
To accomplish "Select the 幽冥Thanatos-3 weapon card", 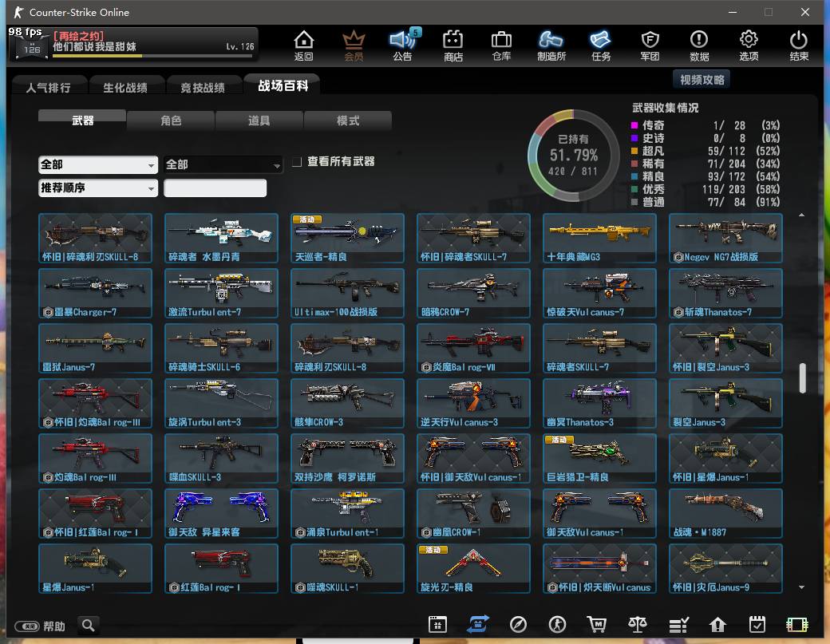I will 599,403.
